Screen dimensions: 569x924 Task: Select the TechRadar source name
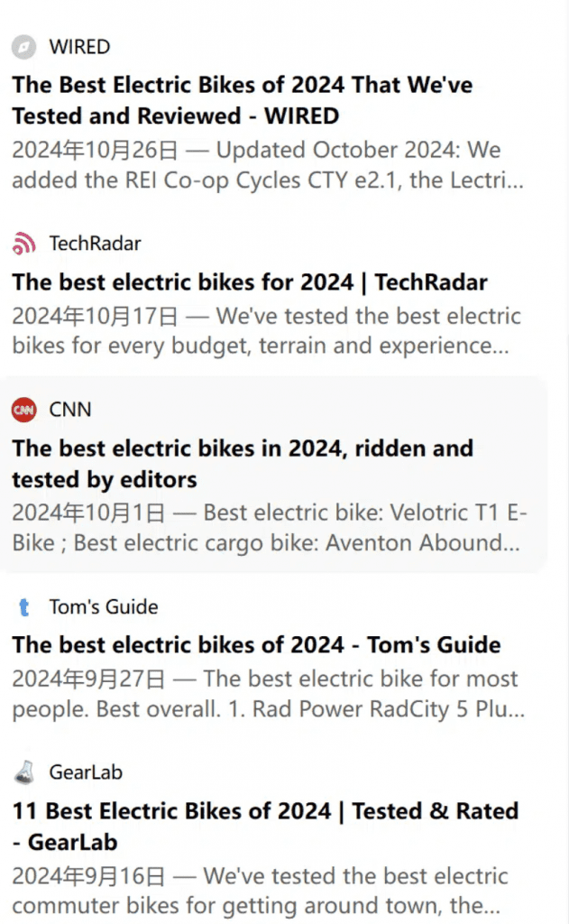click(x=95, y=243)
